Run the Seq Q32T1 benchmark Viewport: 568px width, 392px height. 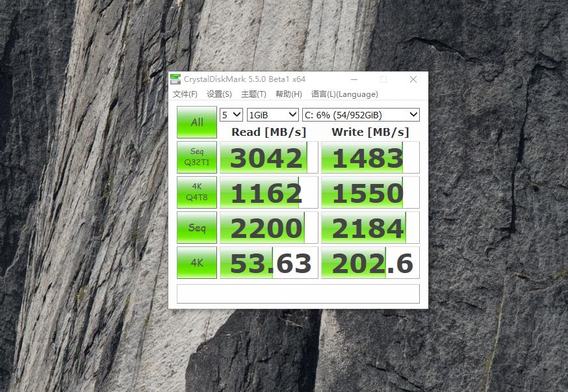click(x=196, y=157)
